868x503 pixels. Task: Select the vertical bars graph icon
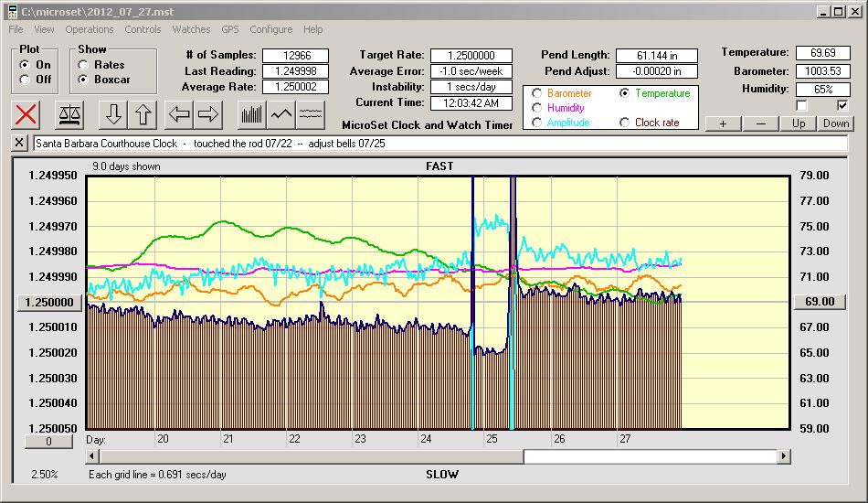(x=251, y=114)
